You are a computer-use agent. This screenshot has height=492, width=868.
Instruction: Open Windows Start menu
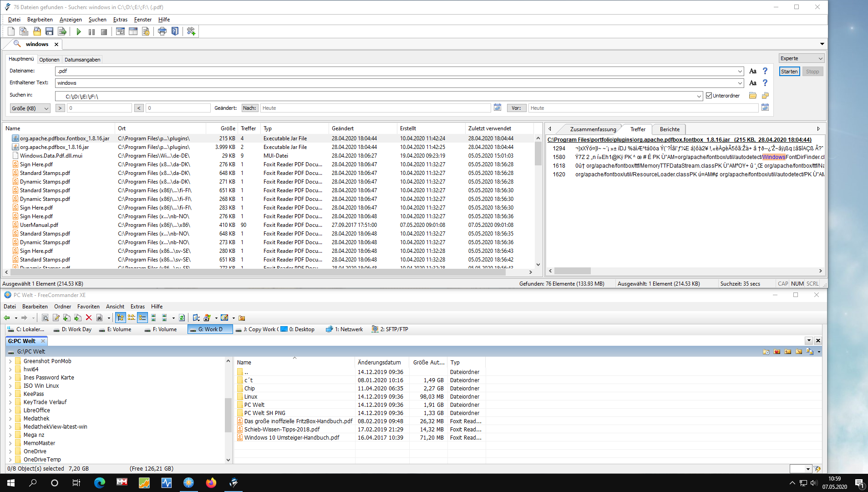(x=11, y=483)
